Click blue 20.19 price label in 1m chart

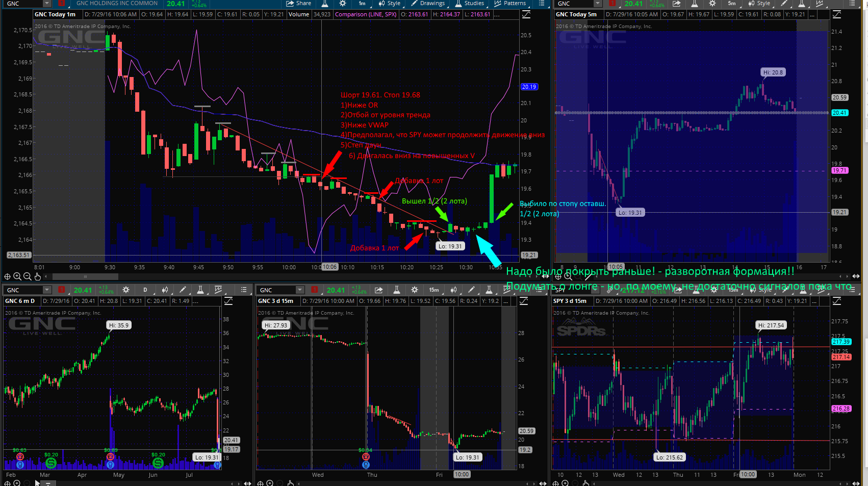529,87
